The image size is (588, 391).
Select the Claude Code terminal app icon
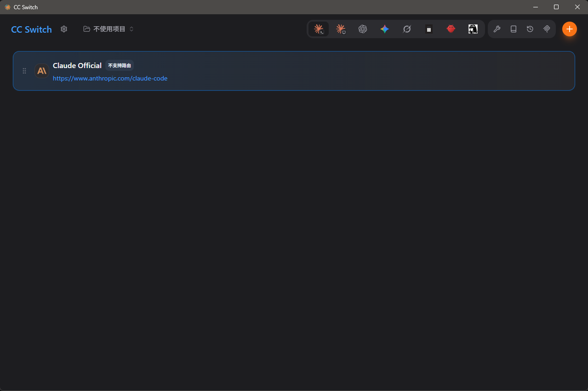click(319, 29)
